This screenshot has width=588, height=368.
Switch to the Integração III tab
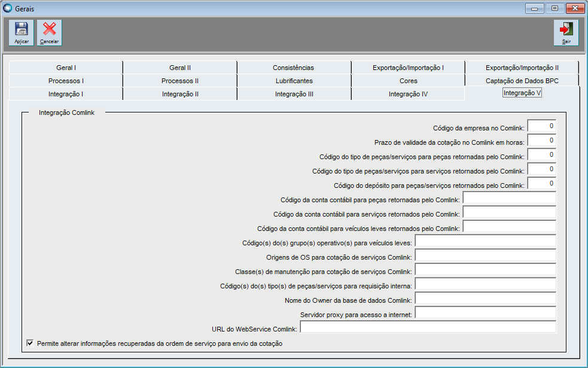(294, 94)
